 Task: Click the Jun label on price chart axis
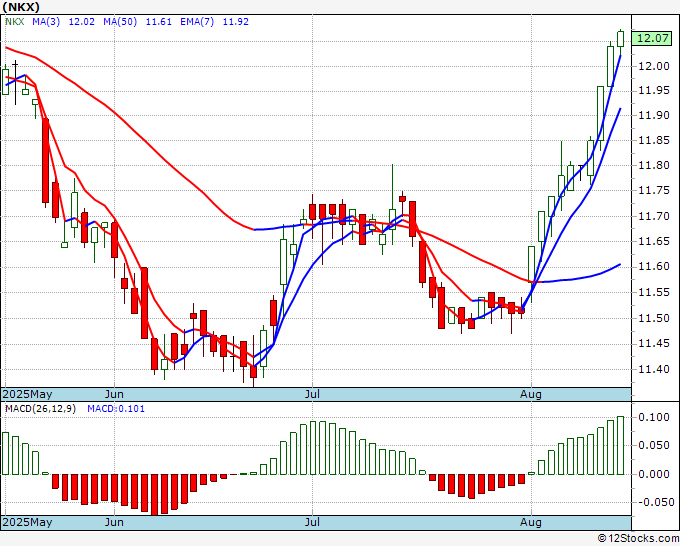[114, 394]
